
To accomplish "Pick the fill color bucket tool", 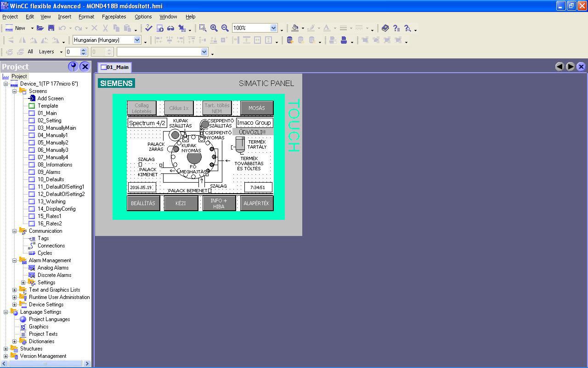I will [295, 28].
